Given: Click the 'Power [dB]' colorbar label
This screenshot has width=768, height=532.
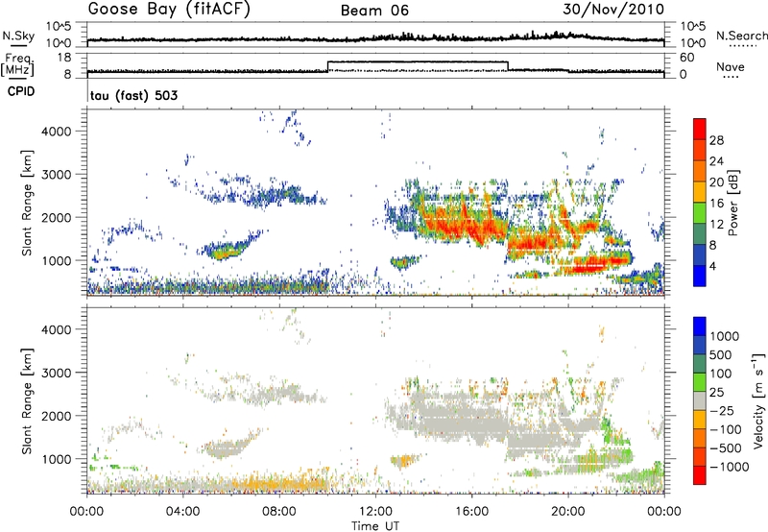Looking at the screenshot, I should [733, 203].
